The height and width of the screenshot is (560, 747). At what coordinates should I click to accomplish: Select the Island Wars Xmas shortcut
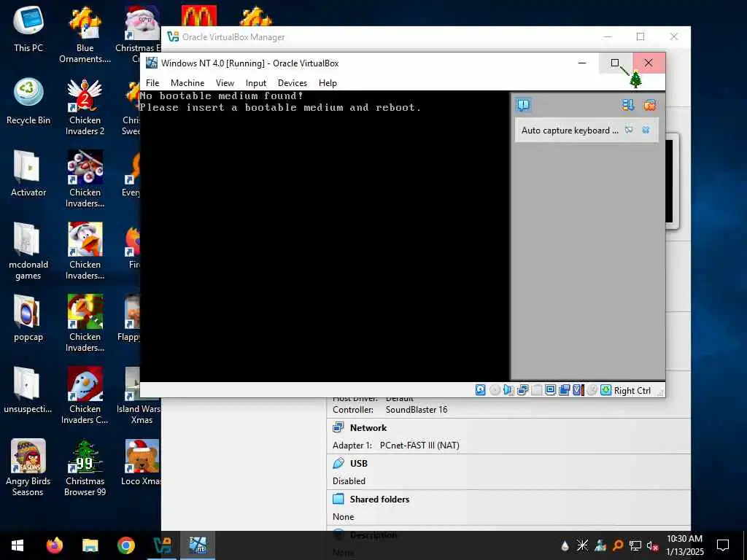click(138, 395)
